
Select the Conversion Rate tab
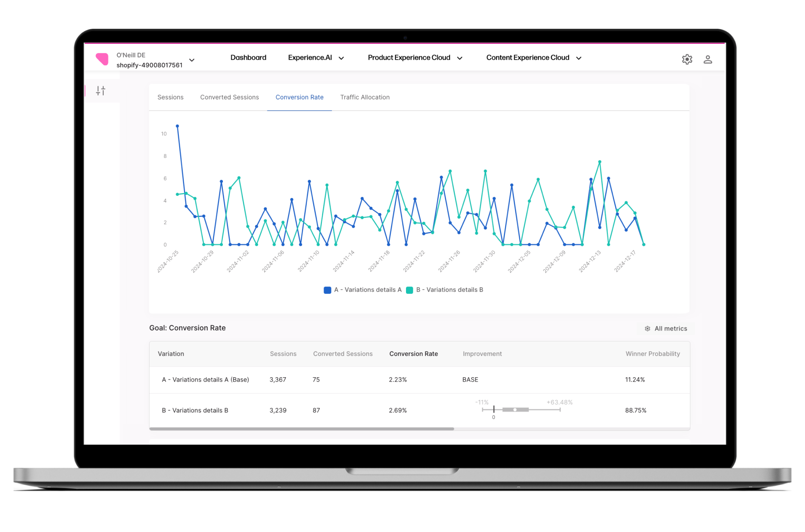(x=300, y=97)
